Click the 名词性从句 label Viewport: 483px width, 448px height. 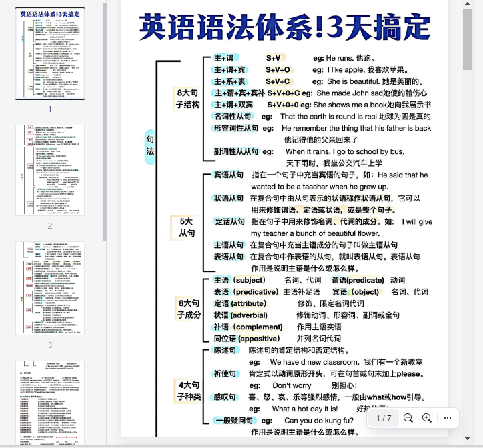click(x=233, y=117)
